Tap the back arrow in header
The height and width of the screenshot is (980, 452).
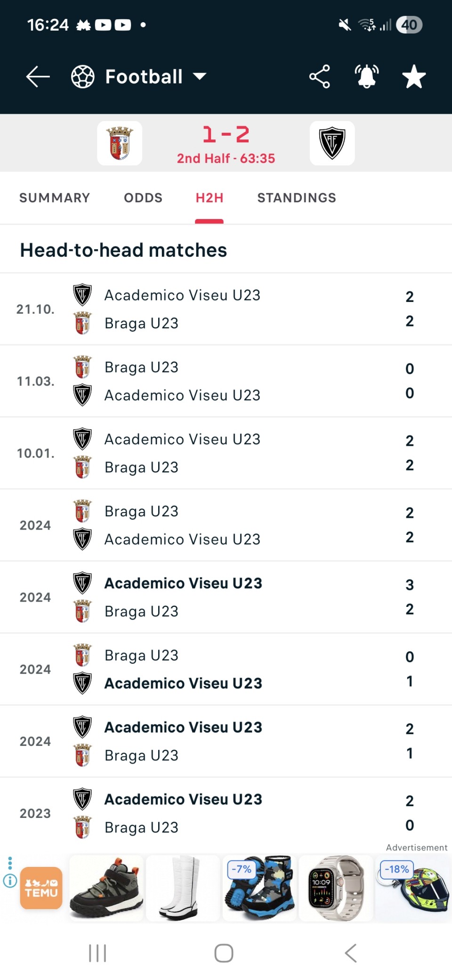(x=38, y=77)
